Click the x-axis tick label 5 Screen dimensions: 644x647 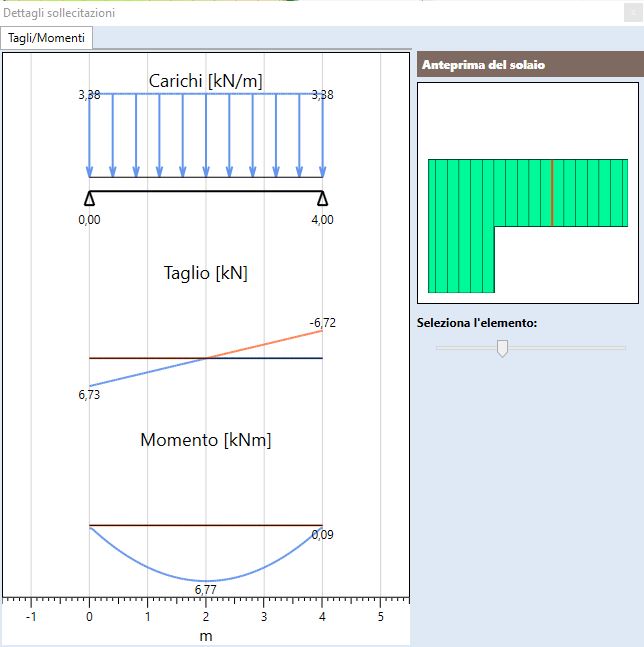click(380, 617)
